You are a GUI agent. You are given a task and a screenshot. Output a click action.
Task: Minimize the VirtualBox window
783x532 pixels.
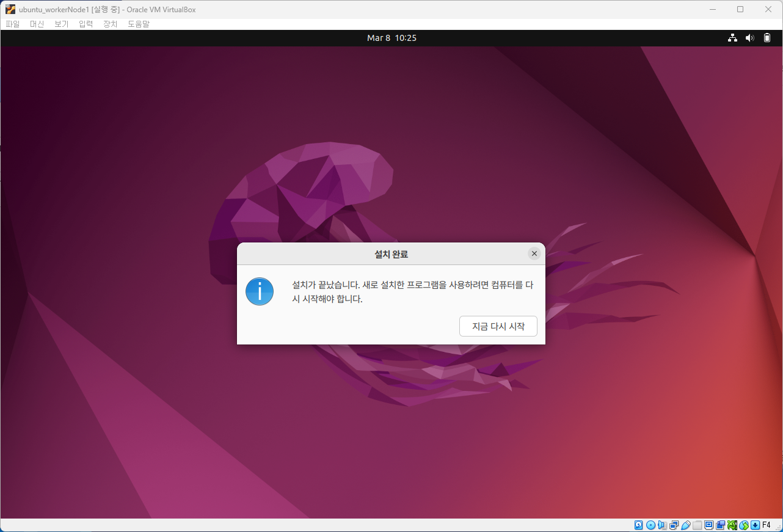[x=712, y=9]
